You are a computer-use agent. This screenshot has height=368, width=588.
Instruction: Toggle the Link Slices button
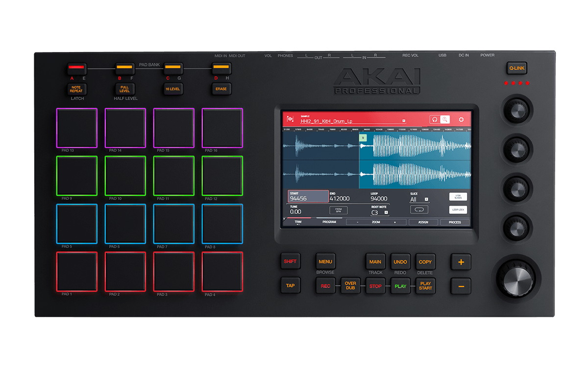(458, 197)
